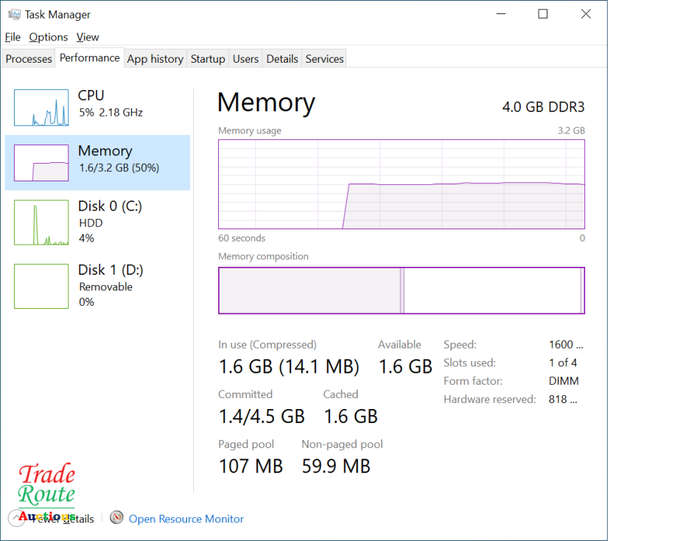Click the Task Manager title bar icon
The image size is (700, 541).
pos(14,14)
